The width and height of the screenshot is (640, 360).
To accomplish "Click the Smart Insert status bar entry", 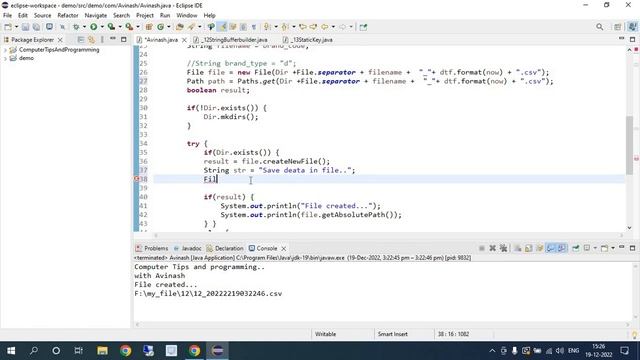I will 393,334.
